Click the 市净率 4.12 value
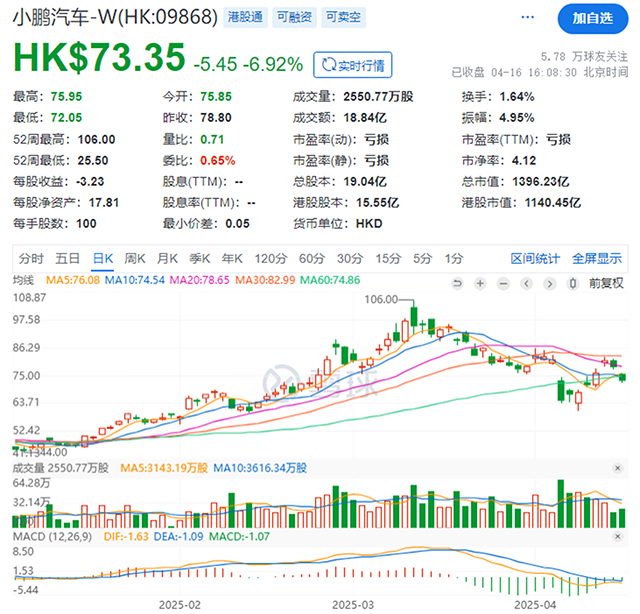Image resolution: width=640 pixels, height=614 pixels. [524, 160]
